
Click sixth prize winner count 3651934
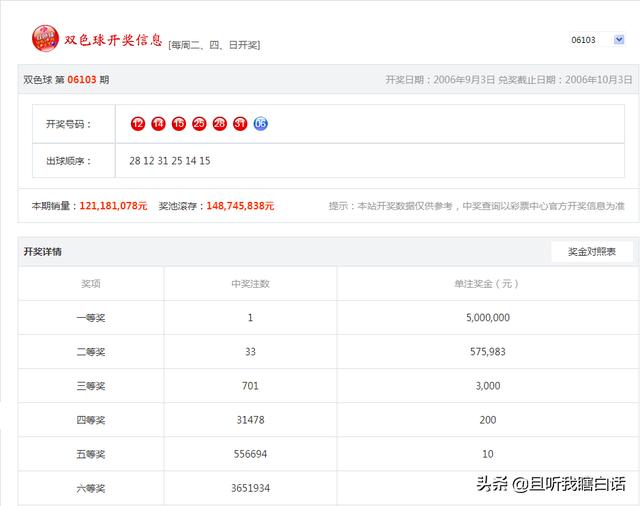tap(250, 488)
